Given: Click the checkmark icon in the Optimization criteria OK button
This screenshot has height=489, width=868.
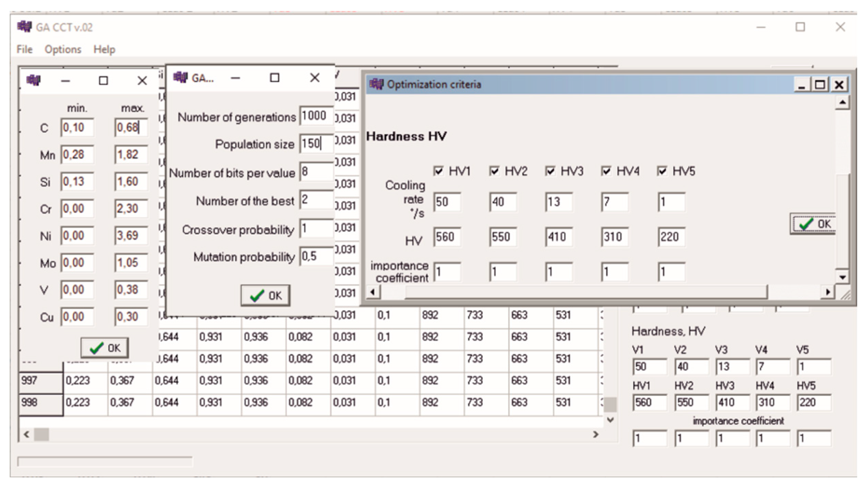Looking at the screenshot, I should click(806, 224).
